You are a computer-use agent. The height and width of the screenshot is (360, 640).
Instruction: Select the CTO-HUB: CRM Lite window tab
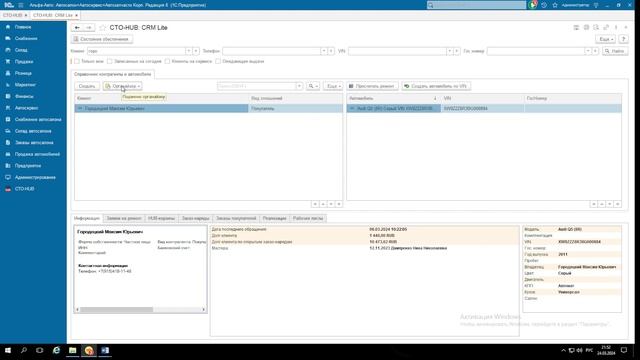(x=55, y=15)
